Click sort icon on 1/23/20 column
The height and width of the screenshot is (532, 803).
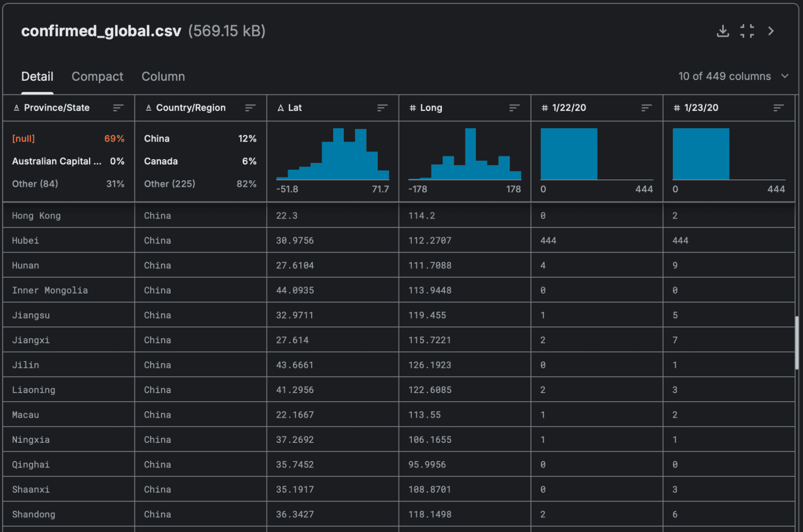[778, 108]
